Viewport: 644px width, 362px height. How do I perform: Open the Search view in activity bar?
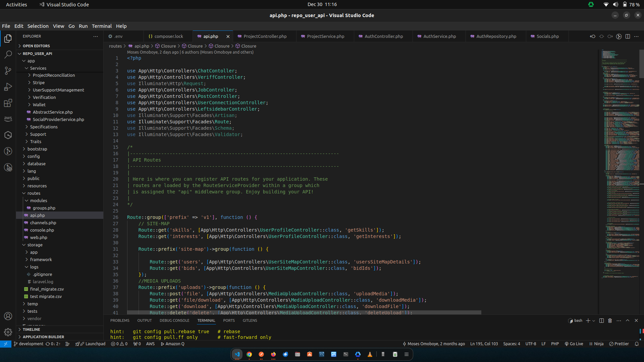point(8,55)
